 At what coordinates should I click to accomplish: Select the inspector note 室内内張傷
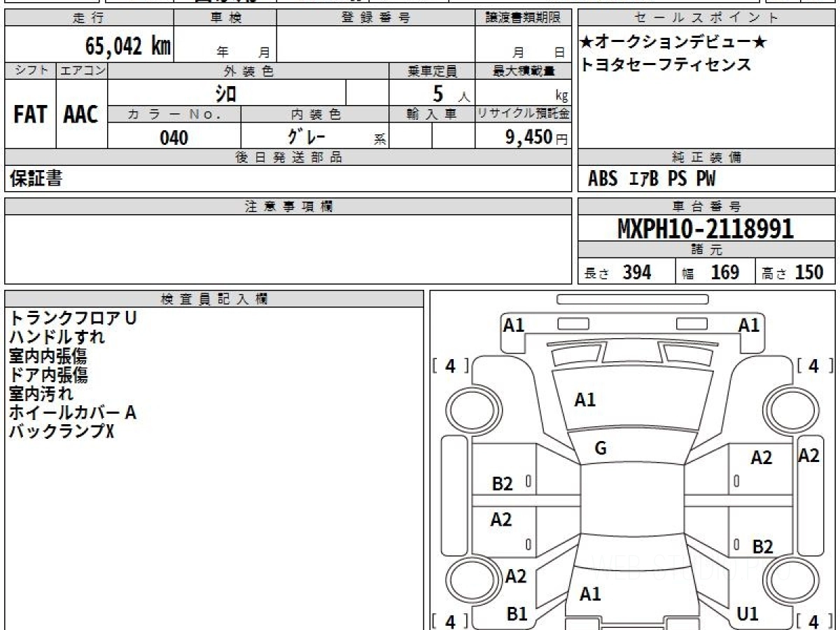tap(48, 356)
